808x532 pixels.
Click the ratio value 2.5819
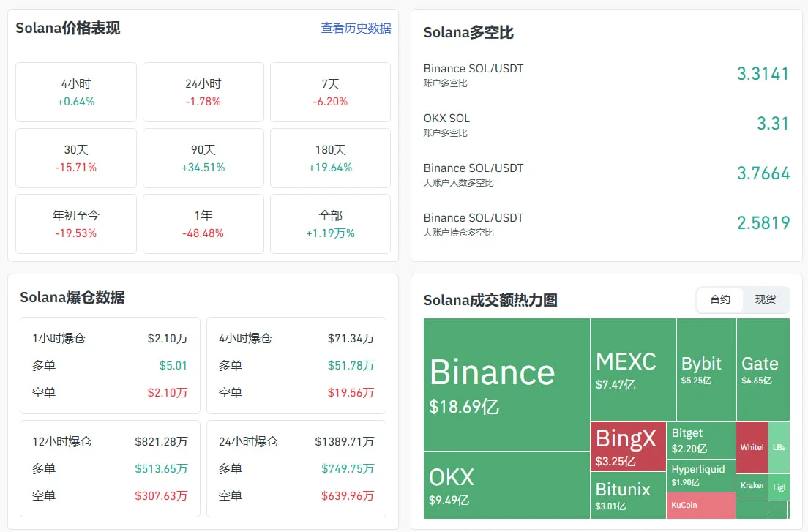[763, 223]
